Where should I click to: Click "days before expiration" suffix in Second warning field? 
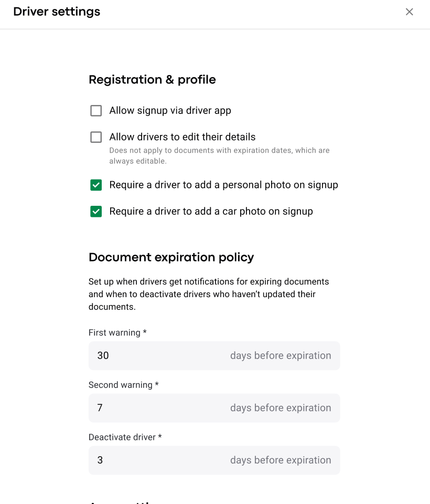click(281, 408)
